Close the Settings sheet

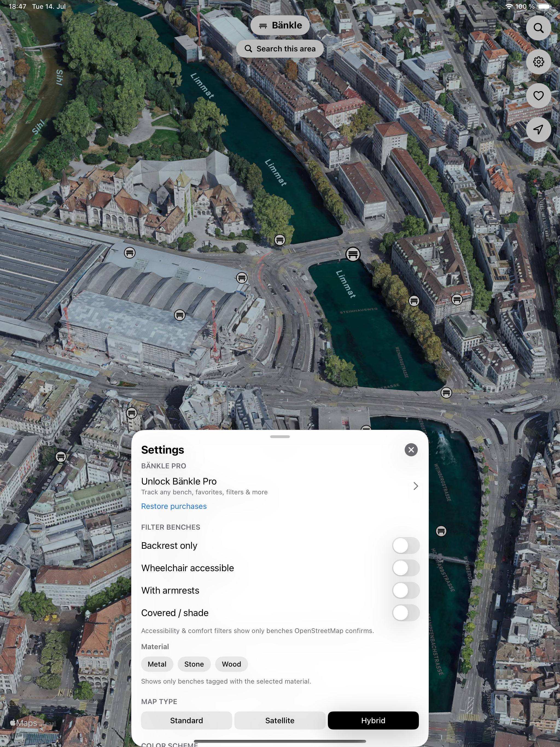(x=411, y=450)
